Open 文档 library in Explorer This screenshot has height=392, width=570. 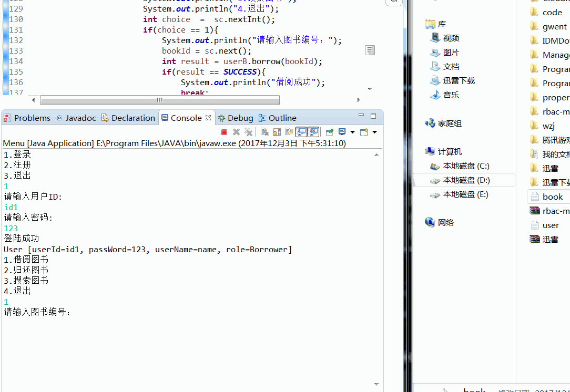[x=445, y=67]
